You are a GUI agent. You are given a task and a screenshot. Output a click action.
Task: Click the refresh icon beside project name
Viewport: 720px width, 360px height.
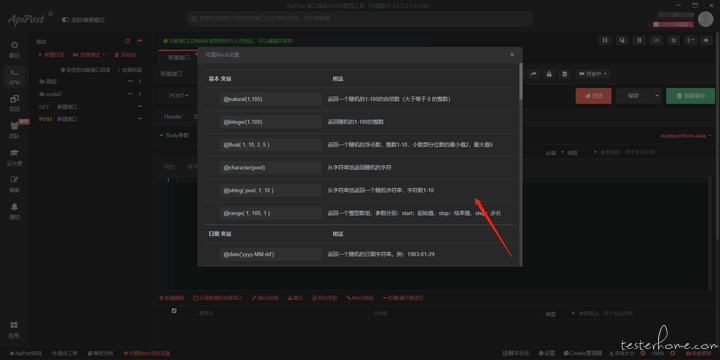[x=128, y=41]
